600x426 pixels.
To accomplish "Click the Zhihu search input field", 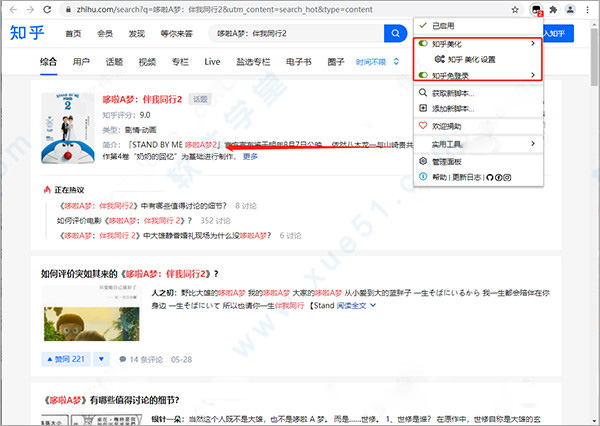I will pos(297,33).
